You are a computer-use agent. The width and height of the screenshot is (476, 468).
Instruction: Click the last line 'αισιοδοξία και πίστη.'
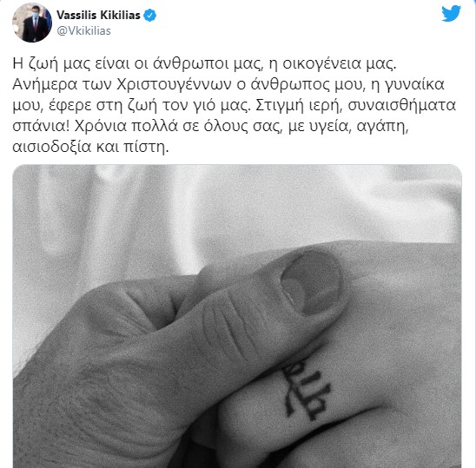tap(90, 148)
